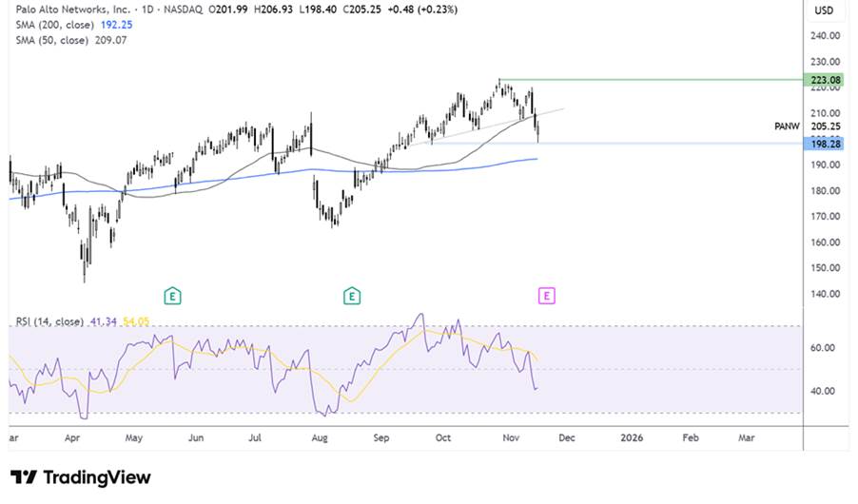Click the low price L198.40 in header
This screenshot has height=504, width=858.
[318, 10]
